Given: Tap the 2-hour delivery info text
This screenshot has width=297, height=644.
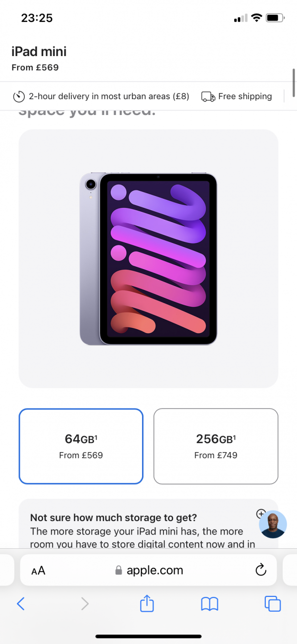Looking at the screenshot, I should (x=109, y=96).
